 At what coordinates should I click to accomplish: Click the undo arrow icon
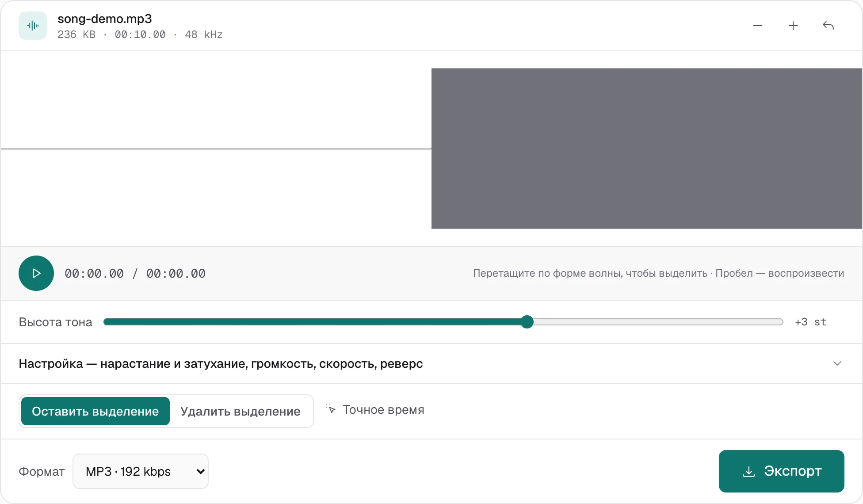pos(828,26)
